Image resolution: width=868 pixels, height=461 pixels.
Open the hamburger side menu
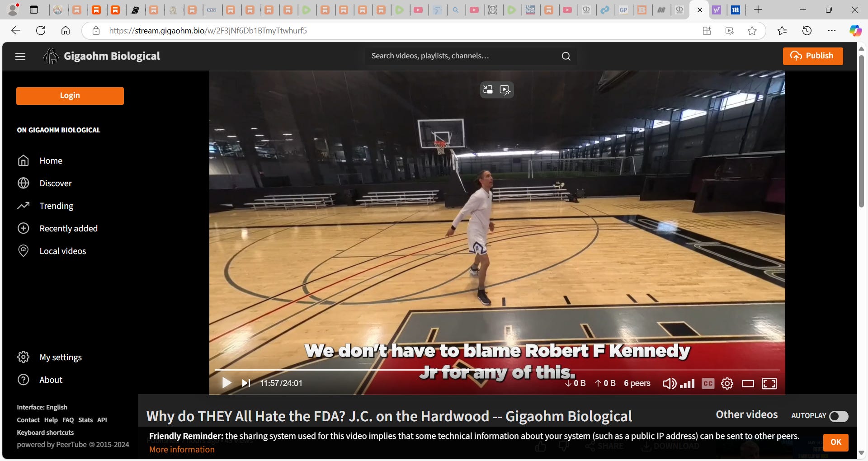20,56
